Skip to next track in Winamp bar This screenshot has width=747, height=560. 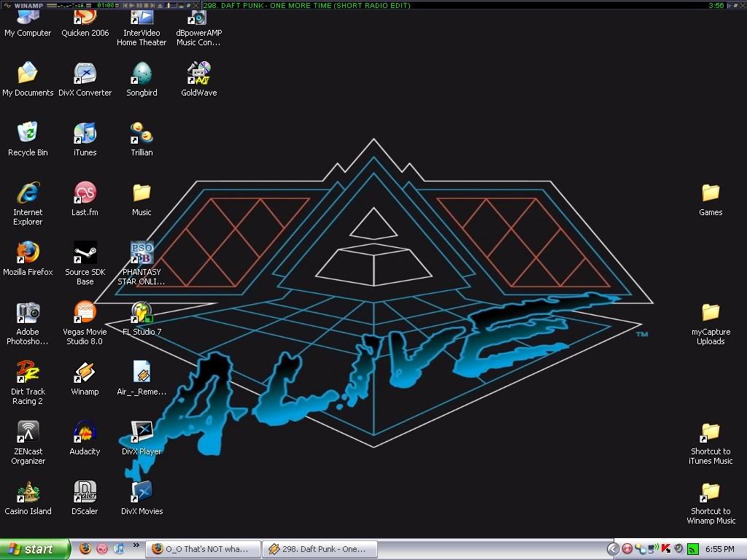152,5
